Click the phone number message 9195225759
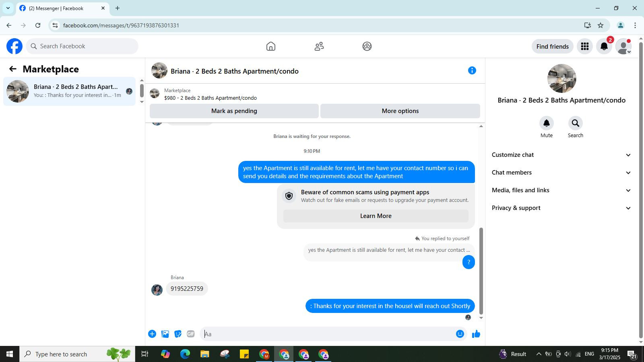Screen dimensions: 644x362 187,289
